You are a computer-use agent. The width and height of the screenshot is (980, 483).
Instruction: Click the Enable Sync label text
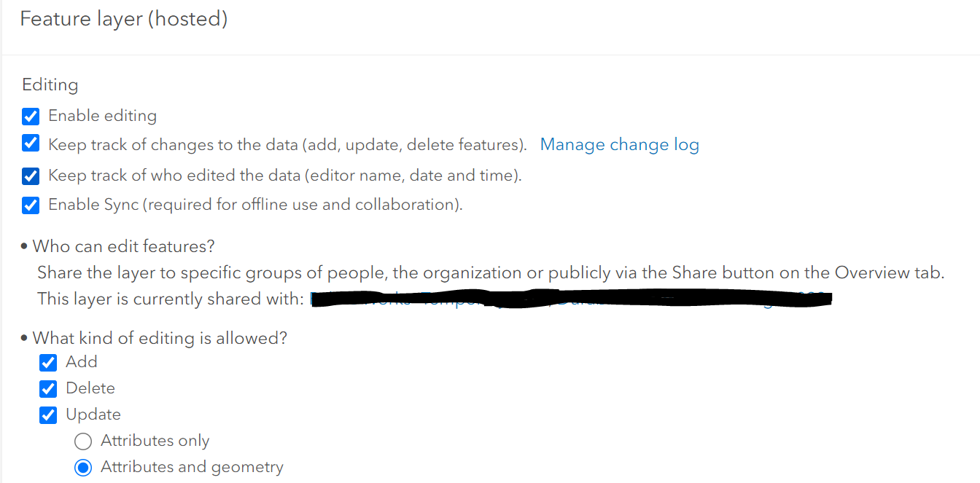tap(255, 205)
